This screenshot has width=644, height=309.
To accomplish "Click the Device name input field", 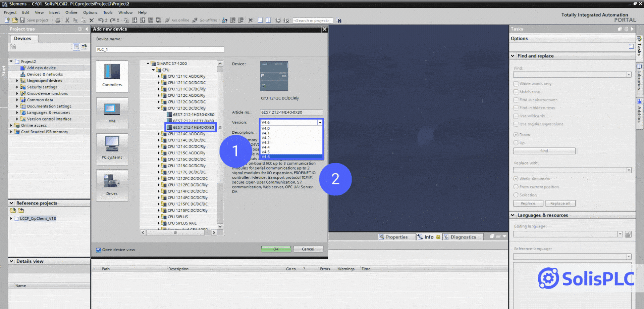I will coord(160,49).
